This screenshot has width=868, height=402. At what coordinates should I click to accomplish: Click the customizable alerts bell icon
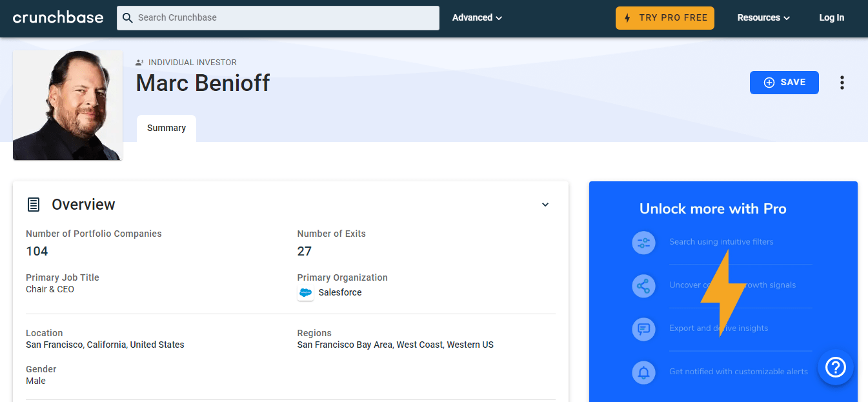coord(643,372)
